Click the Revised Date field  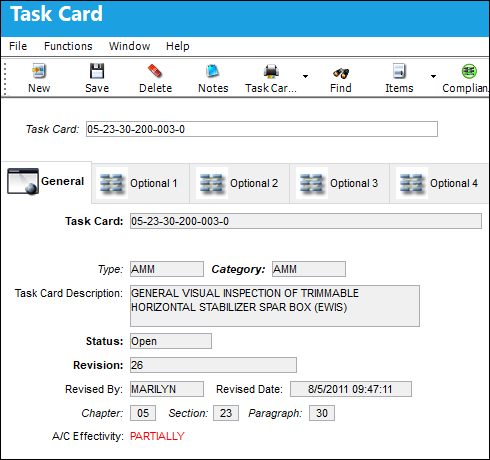coord(351,389)
